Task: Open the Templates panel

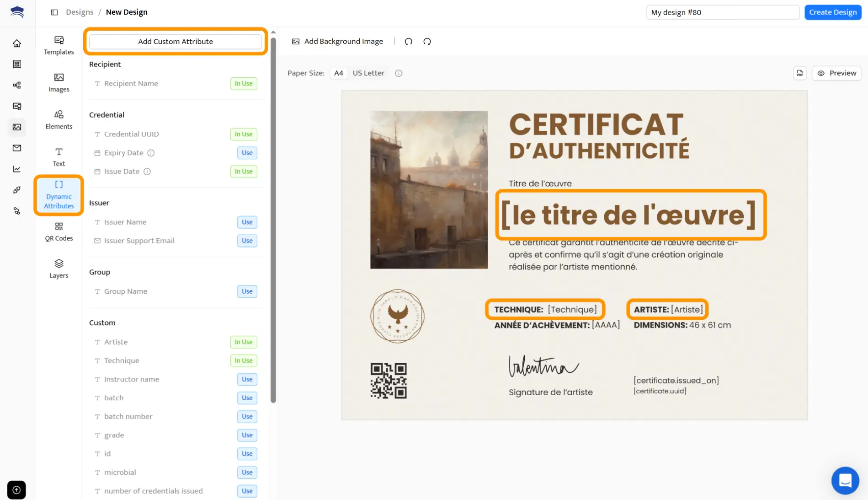Action: 59,46
